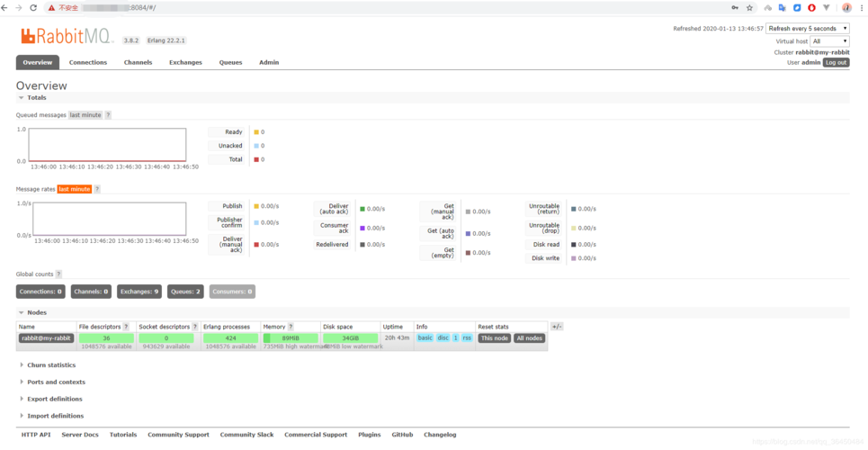Click the Message rates chart
868x450 pixels.
click(x=109, y=219)
